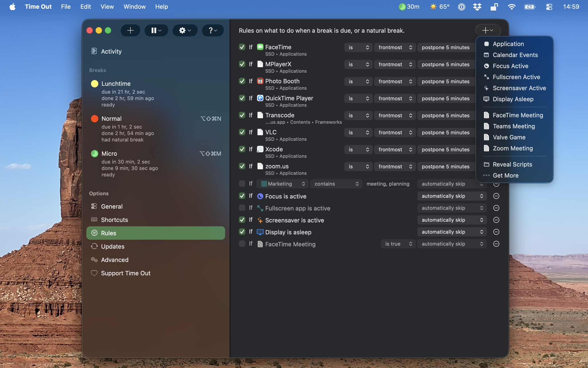
Task: Click the add rule plus button
Action: (488, 30)
